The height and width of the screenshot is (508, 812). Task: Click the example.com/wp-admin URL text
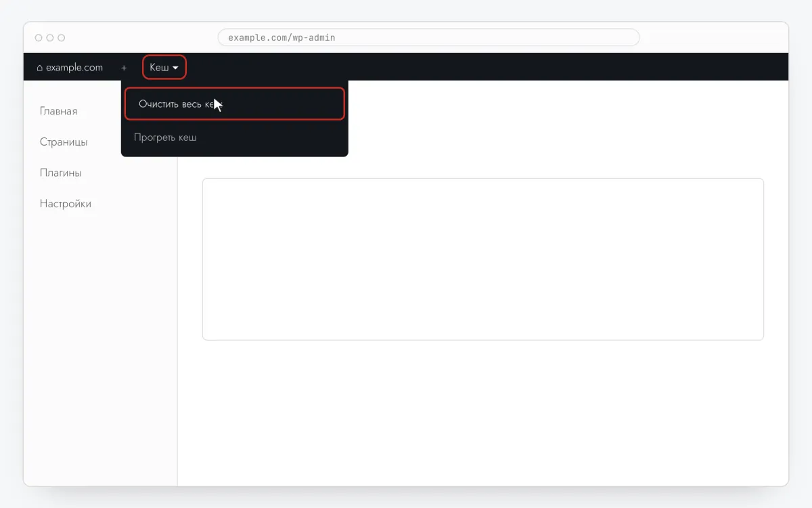click(x=281, y=37)
